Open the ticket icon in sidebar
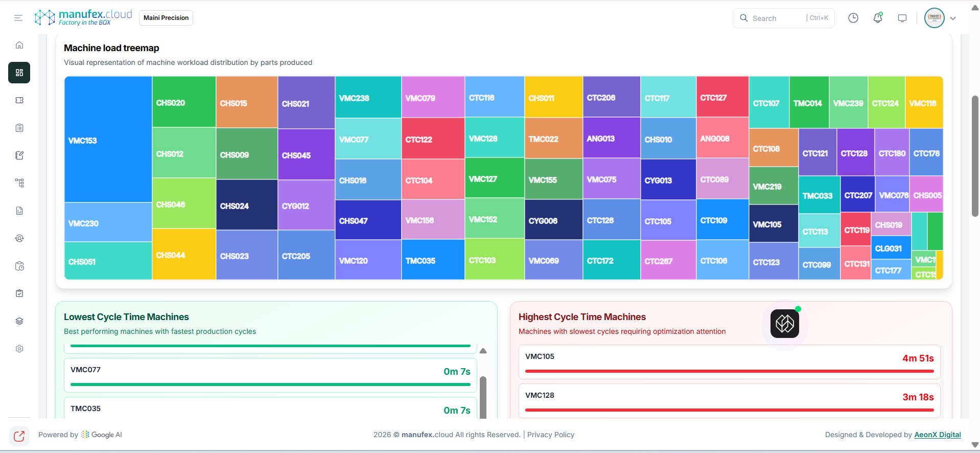This screenshot has width=980, height=453. (x=19, y=100)
